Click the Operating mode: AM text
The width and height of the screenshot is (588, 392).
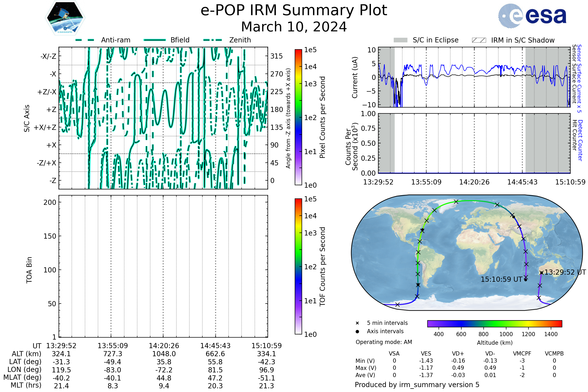384,342
